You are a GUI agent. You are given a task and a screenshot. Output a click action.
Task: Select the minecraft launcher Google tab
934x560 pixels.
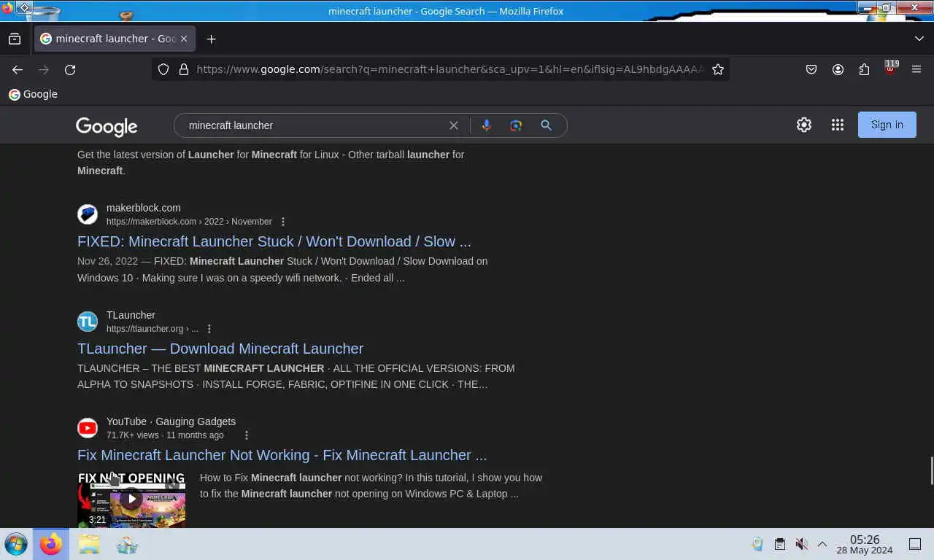pyautogui.click(x=115, y=39)
